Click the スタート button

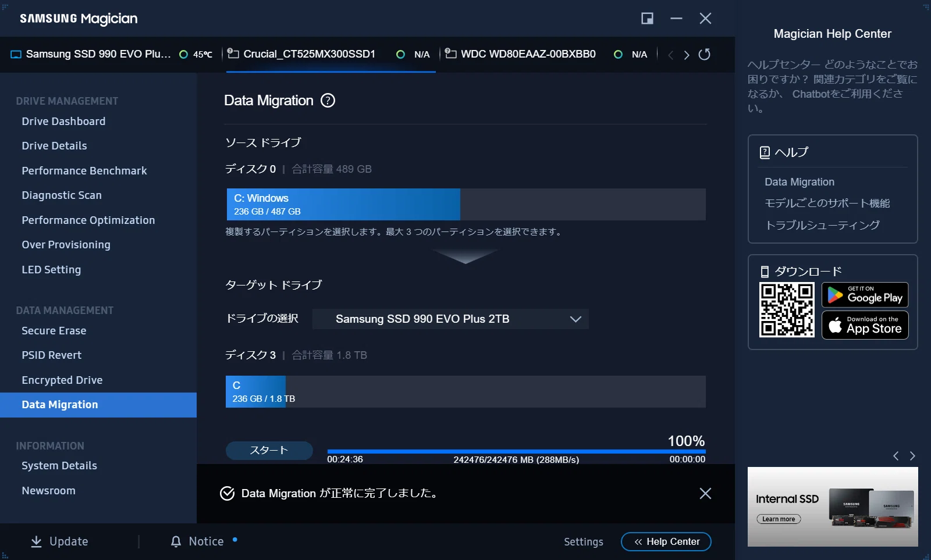click(269, 451)
